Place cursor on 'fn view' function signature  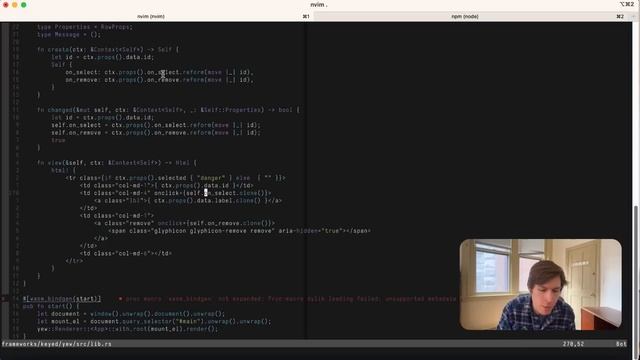coord(117,162)
